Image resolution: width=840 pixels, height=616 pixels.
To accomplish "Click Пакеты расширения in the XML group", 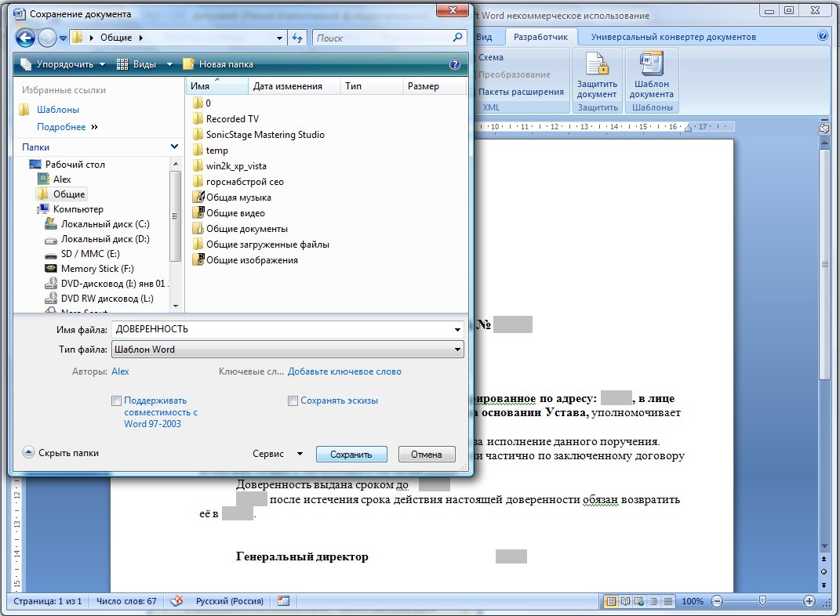I will coord(521,92).
